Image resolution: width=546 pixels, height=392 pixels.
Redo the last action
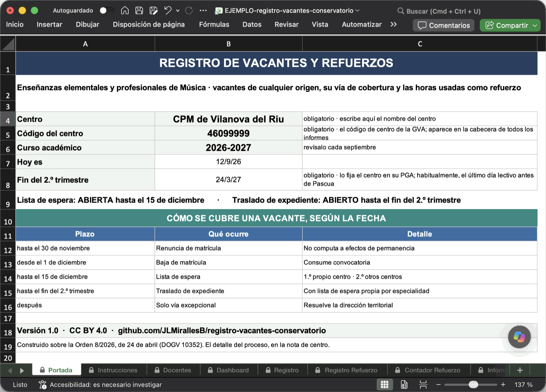(189, 11)
